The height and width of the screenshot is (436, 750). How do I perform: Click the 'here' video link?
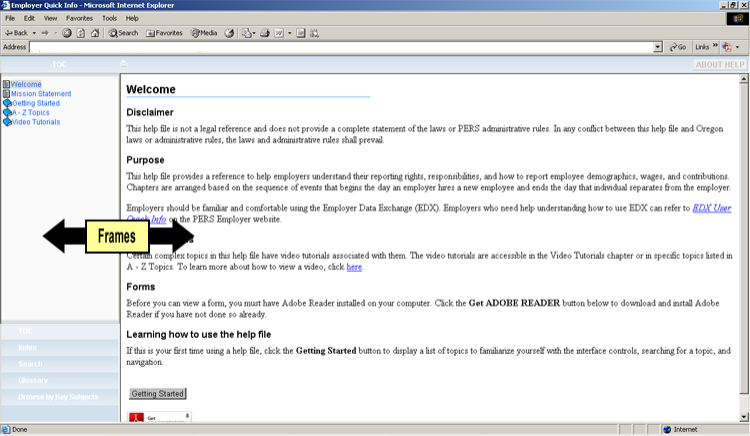tap(354, 268)
